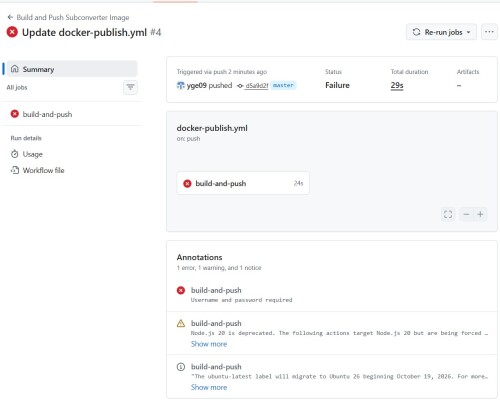Viewport: 500px width, 409px height.
Task: Go back to Build and Push Subconverter Image
Action: click(73, 17)
